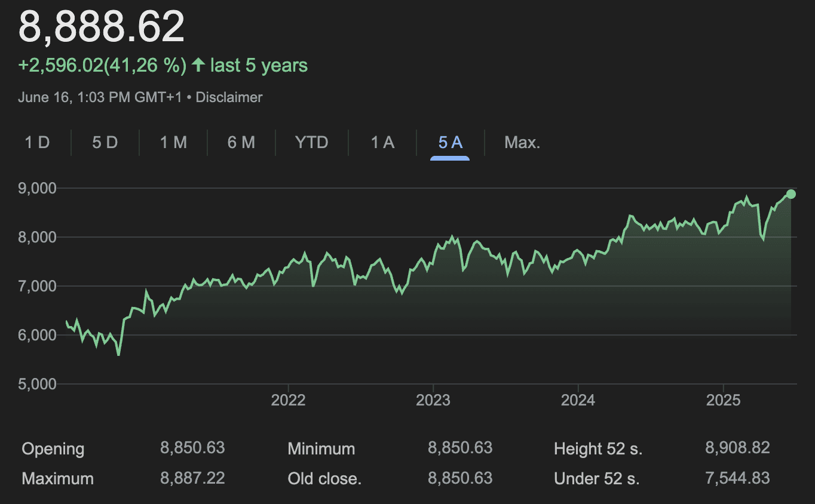Screen dimensions: 815x504
Task: Click the Maximum label
Action: coord(57,479)
